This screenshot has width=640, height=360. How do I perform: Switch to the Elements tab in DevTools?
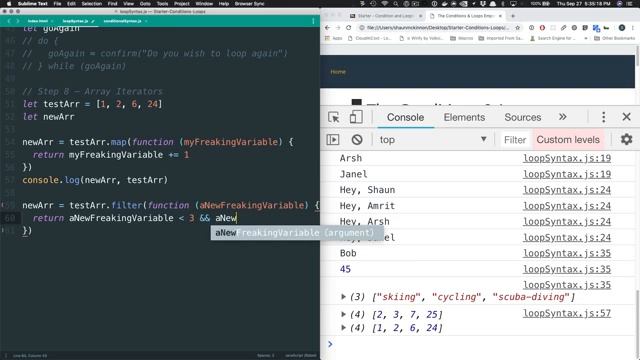pyautogui.click(x=464, y=117)
